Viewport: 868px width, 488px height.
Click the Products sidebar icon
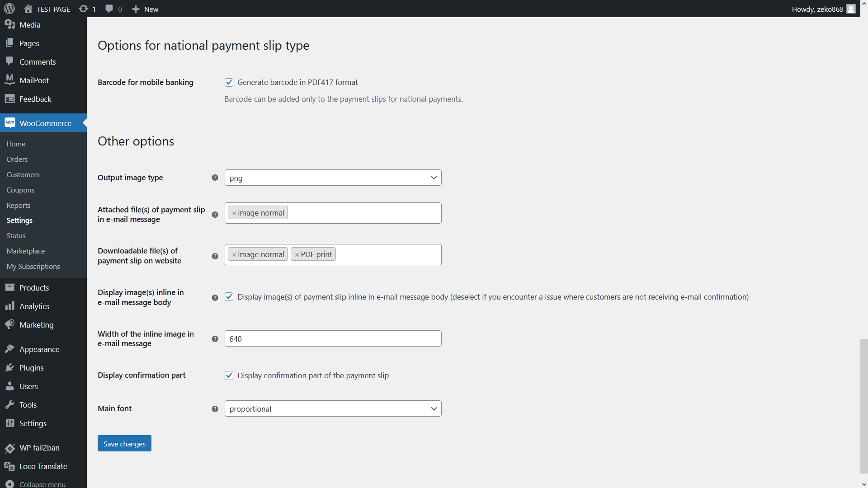(9, 287)
